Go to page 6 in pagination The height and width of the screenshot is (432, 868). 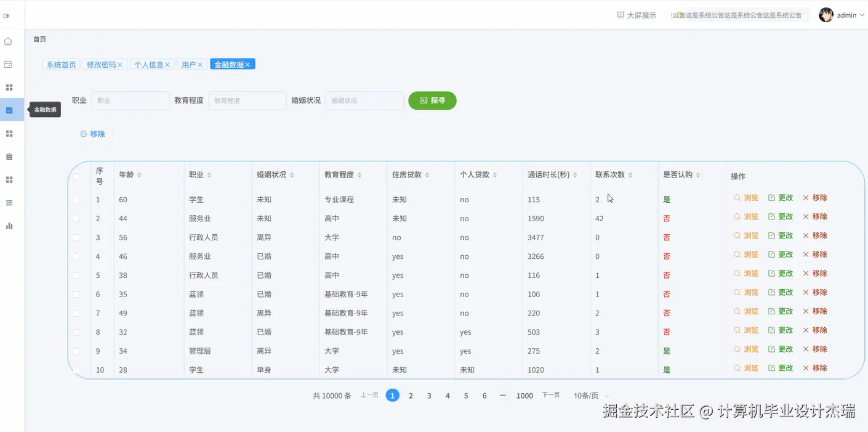[x=484, y=396]
